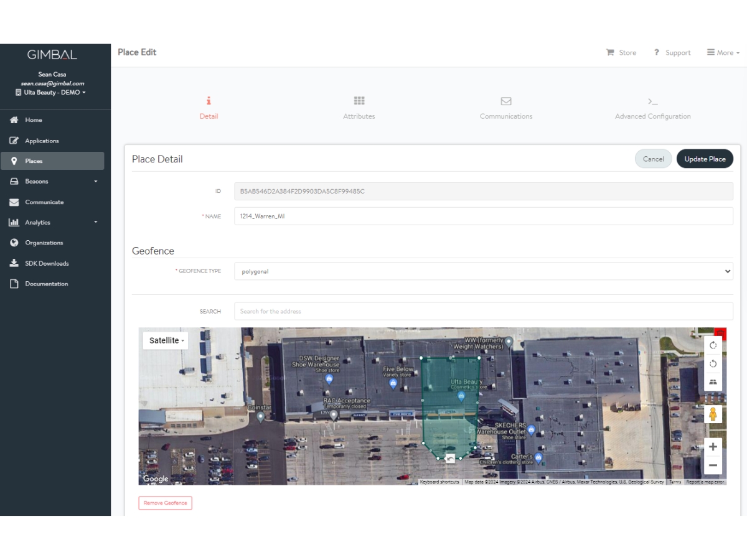Select Places in the sidebar
Screen dimensions: 747x560
pyautogui.click(x=52, y=161)
